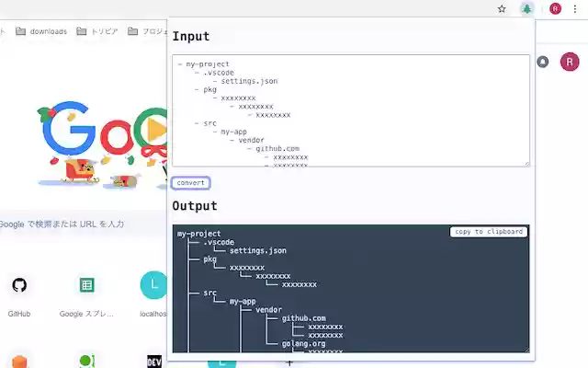588x368 pixels.
Task: Click the Input textarea resize handle
Action: (x=526, y=164)
